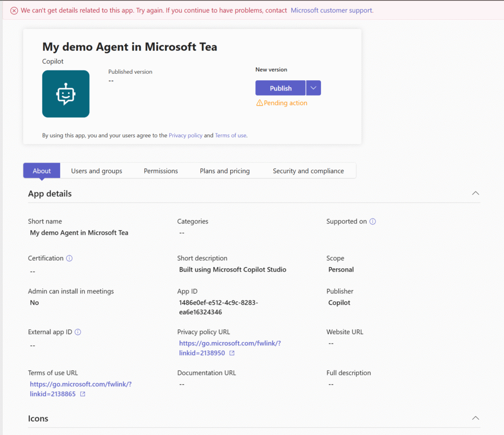
Task: Click the Pending action warning icon
Action: (x=259, y=103)
